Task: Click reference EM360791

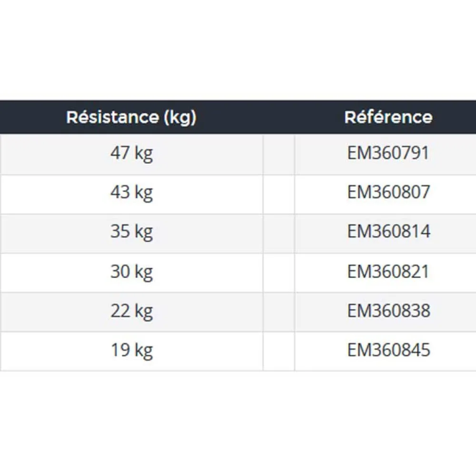Action: click(x=388, y=153)
